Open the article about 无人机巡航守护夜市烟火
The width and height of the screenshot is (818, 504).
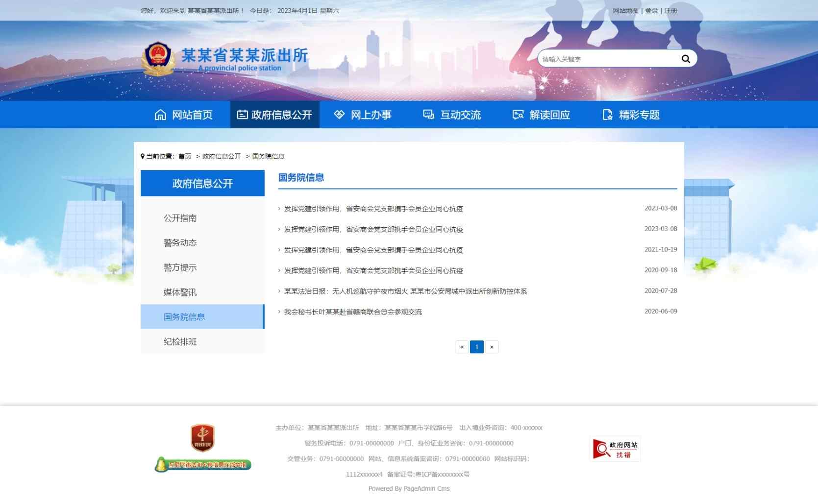(405, 291)
